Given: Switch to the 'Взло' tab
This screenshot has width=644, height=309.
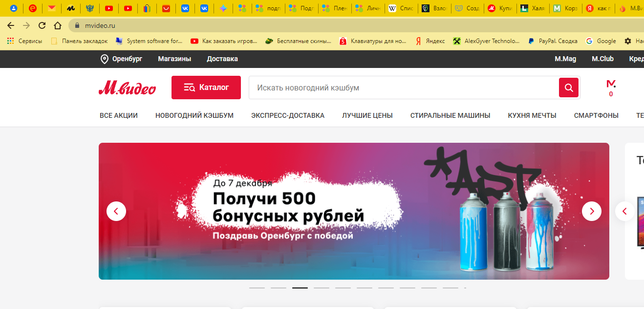Looking at the screenshot, I should pyautogui.click(x=434, y=8).
